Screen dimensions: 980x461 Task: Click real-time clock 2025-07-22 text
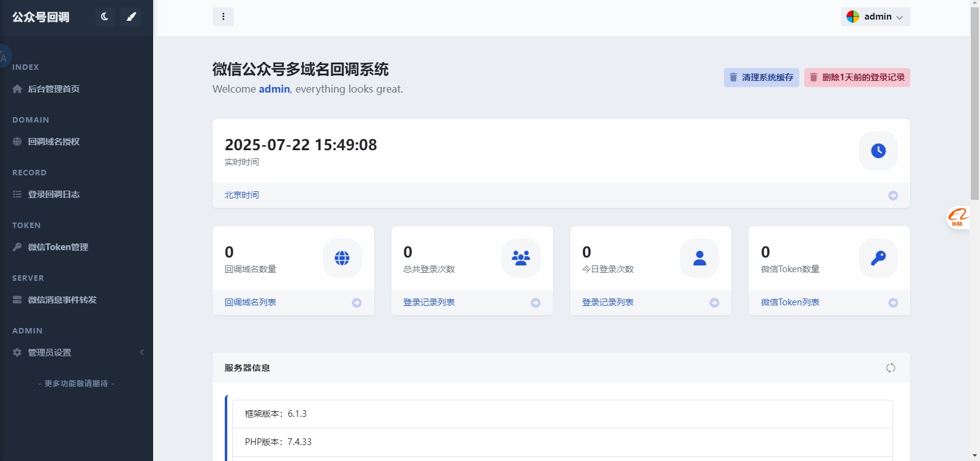(x=301, y=145)
